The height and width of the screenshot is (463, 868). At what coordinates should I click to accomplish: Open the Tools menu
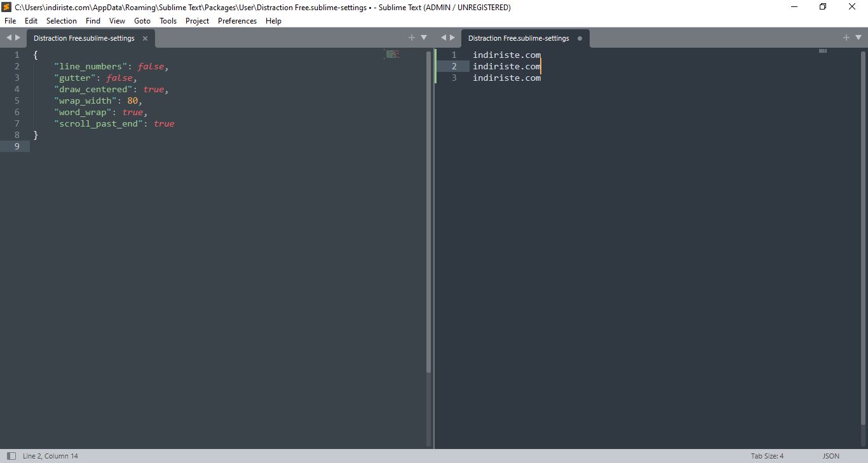168,21
